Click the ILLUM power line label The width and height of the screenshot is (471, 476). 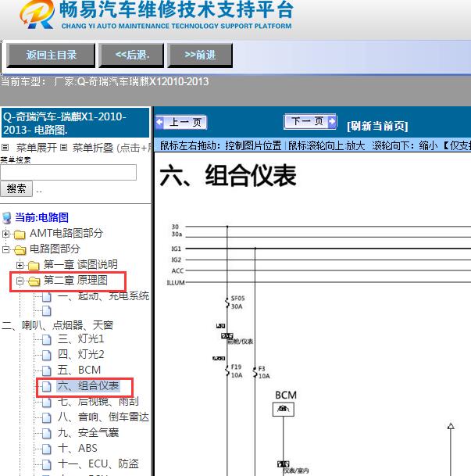click(x=176, y=283)
